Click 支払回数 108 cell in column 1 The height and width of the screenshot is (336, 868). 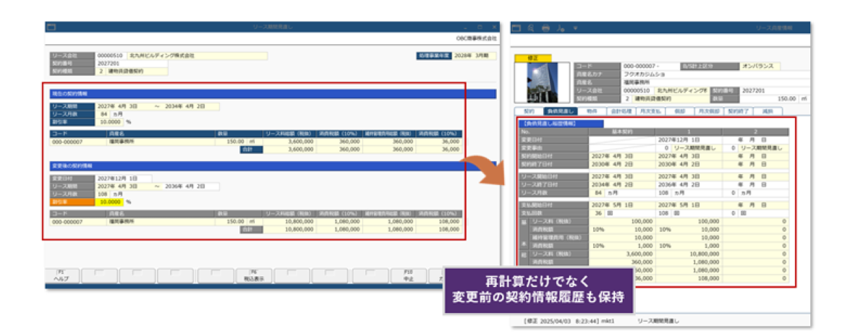click(x=663, y=214)
